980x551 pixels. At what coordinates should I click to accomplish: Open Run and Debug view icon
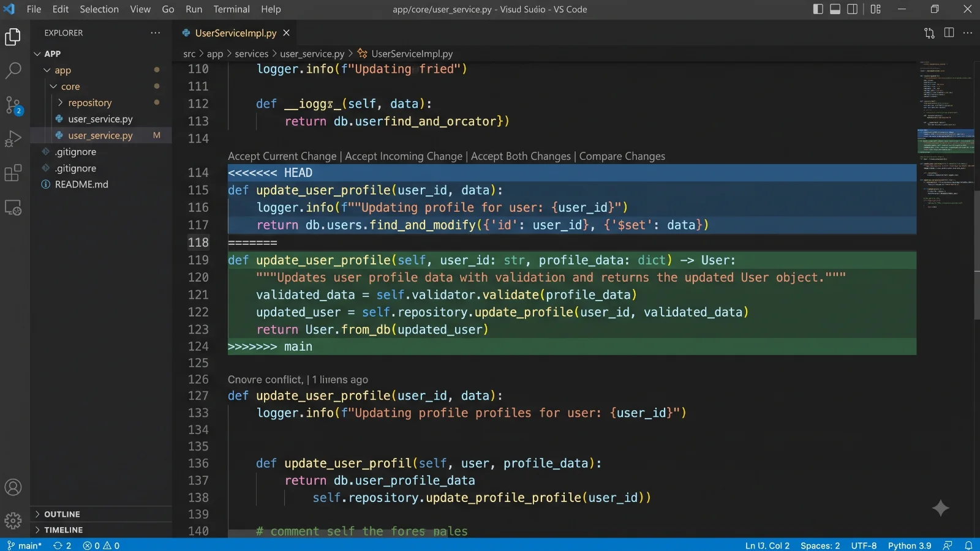pyautogui.click(x=13, y=139)
